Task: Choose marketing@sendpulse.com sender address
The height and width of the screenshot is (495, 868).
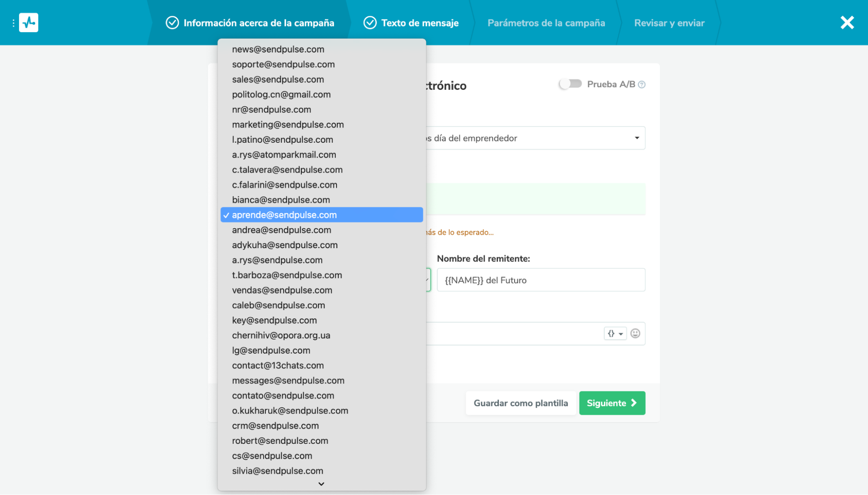Action: (287, 125)
